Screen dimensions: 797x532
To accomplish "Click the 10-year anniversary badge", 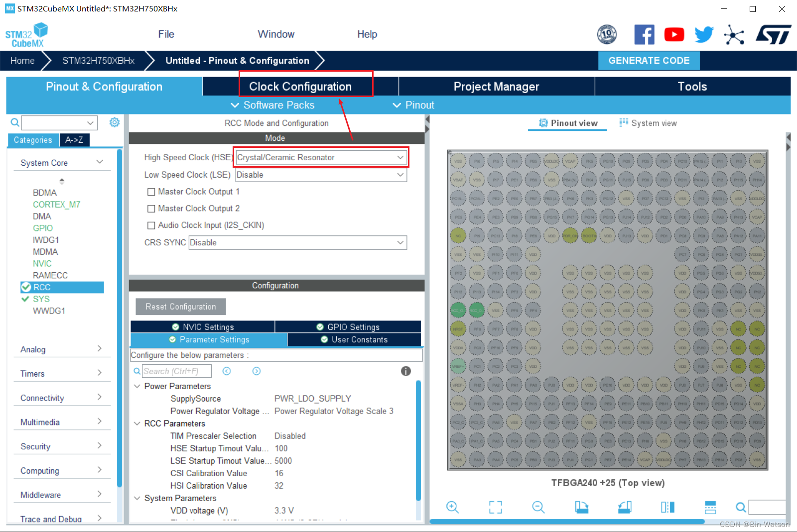I will coord(607,34).
